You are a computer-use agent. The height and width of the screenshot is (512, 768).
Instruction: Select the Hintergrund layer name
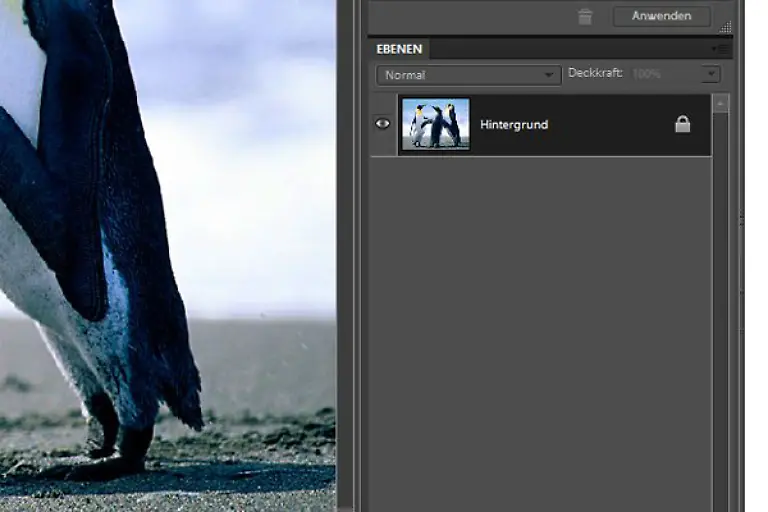coord(514,125)
